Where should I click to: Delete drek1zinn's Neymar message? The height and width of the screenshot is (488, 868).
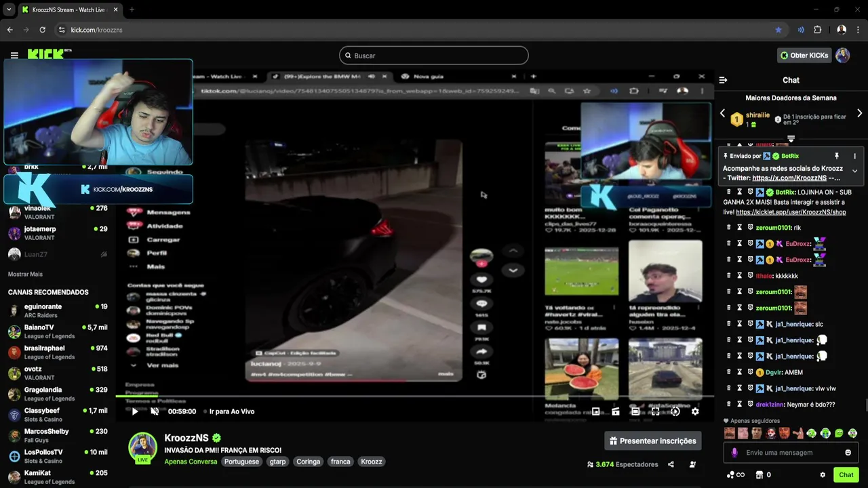click(x=729, y=404)
